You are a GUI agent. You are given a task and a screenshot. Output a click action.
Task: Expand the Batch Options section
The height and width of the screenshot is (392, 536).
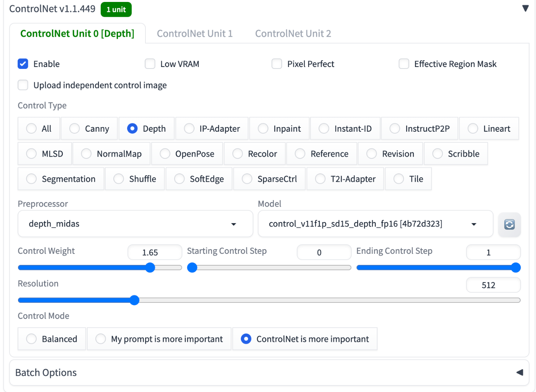point(519,372)
